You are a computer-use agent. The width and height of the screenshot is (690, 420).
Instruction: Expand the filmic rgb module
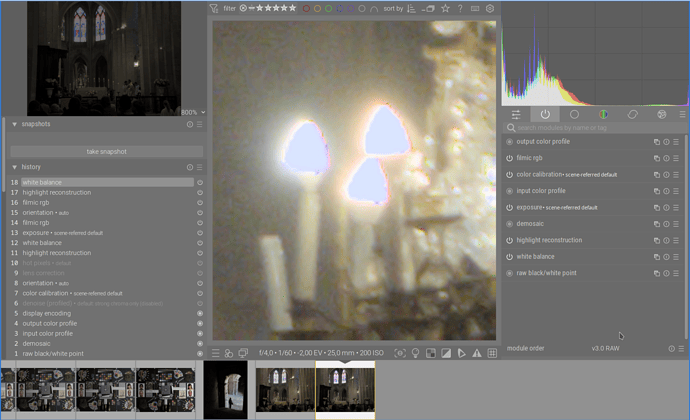529,158
